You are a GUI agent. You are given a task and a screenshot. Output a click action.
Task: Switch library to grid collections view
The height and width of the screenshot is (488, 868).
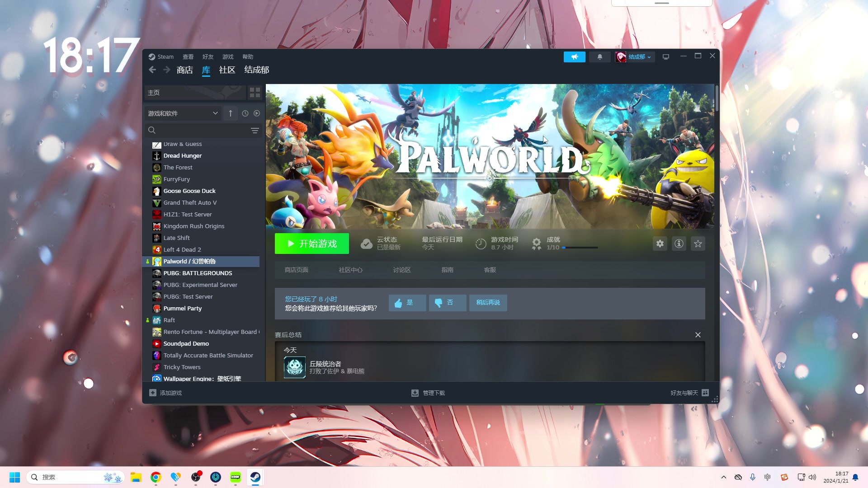255,93
